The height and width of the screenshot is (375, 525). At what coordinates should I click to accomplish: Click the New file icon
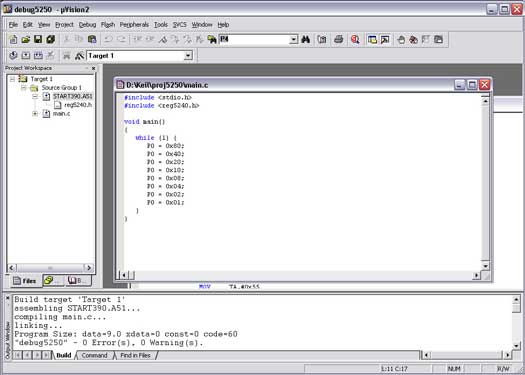(13, 40)
